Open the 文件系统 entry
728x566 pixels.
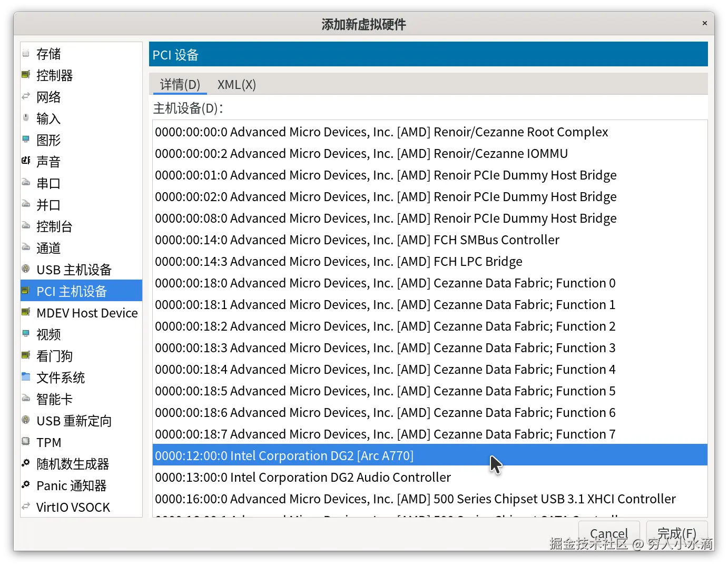[x=81, y=378]
